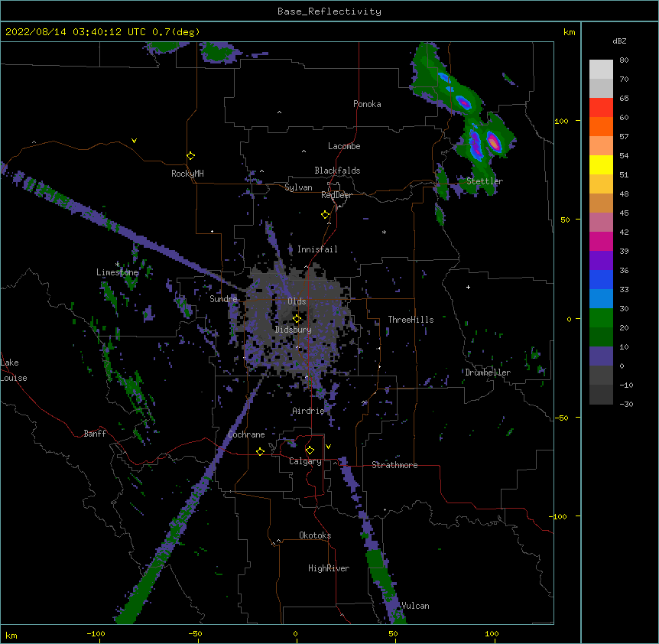Image resolution: width=659 pixels, height=644 pixels.
Task: Select the yellow v marker northwest of RockyMH
Action: coord(134,141)
